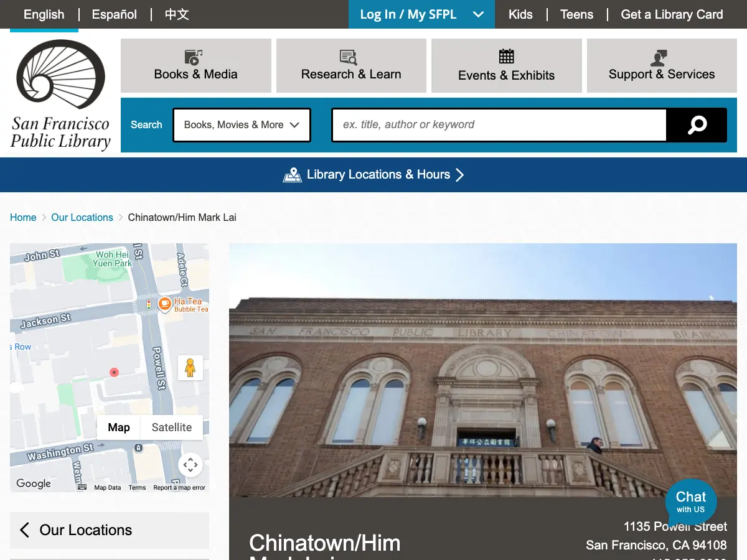Click the magnifying glass search button
The image size is (747, 560).
(697, 125)
